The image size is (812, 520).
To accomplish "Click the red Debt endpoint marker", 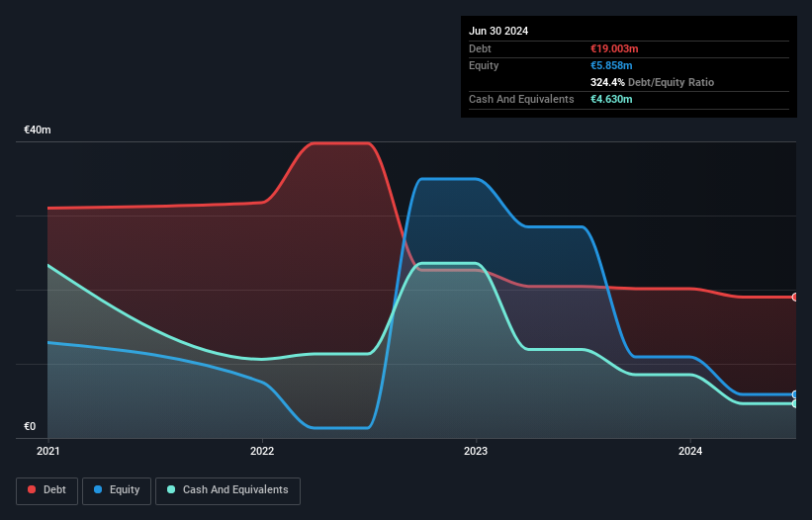I will click(x=795, y=297).
